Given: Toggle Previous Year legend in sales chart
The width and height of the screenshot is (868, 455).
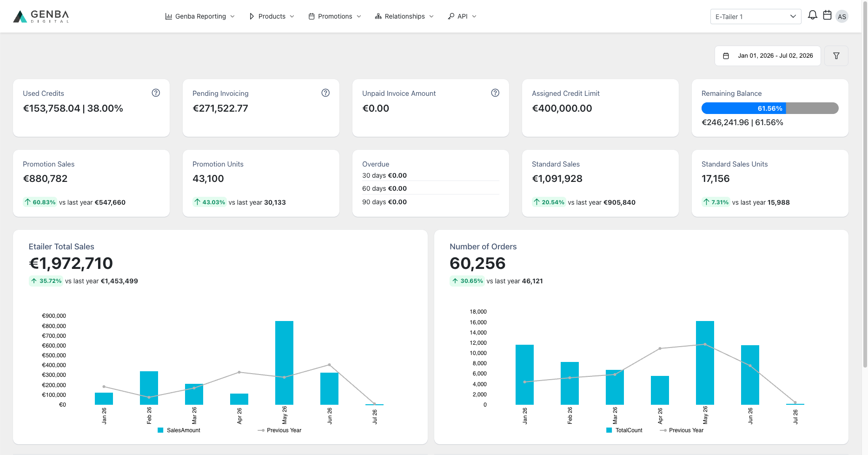Looking at the screenshot, I should coord(279,430).
